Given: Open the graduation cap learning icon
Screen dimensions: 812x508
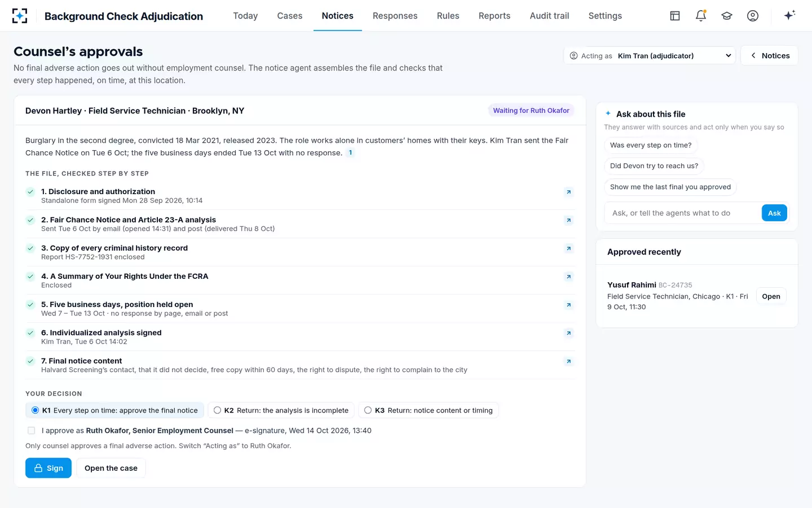Looking at the screenshot, I should point(727,16).
